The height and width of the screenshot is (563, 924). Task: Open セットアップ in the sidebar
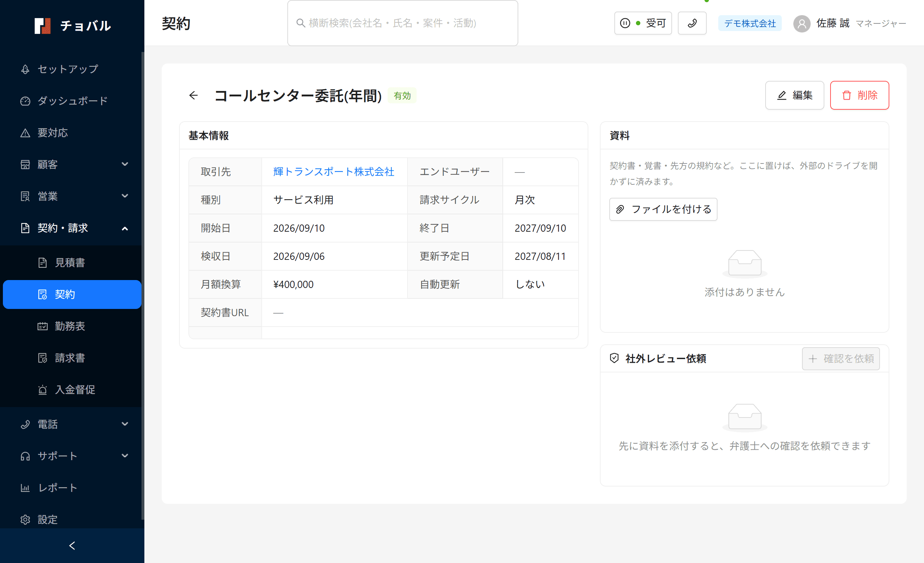click(x=71, y=69)
